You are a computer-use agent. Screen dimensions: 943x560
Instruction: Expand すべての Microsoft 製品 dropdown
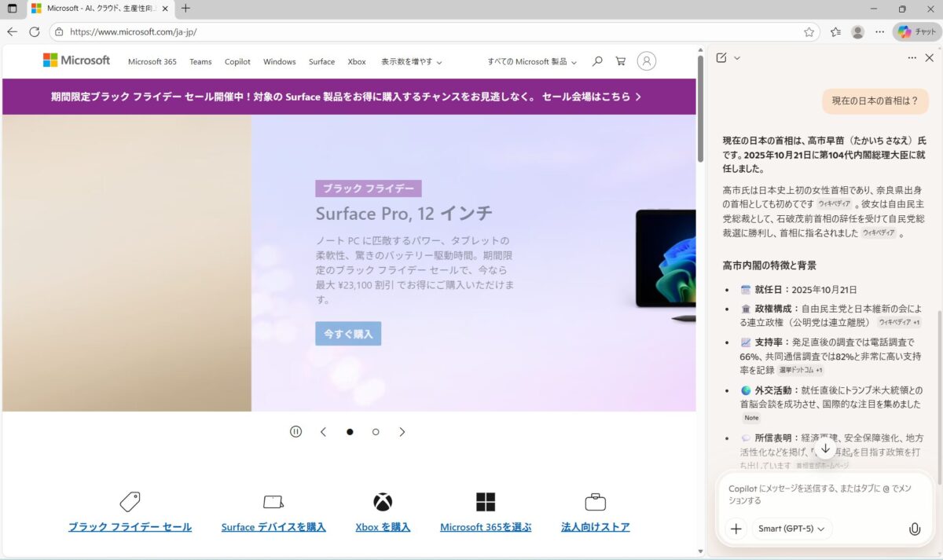point(531,61)
